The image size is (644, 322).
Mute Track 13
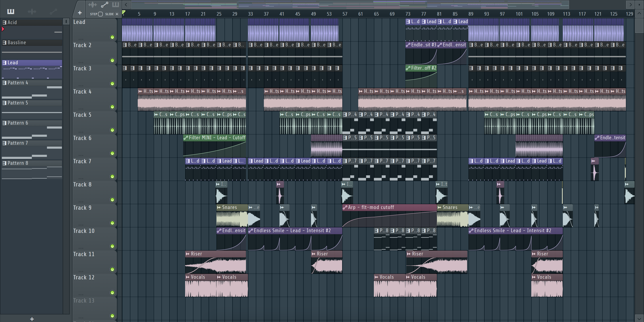(112, 316)
